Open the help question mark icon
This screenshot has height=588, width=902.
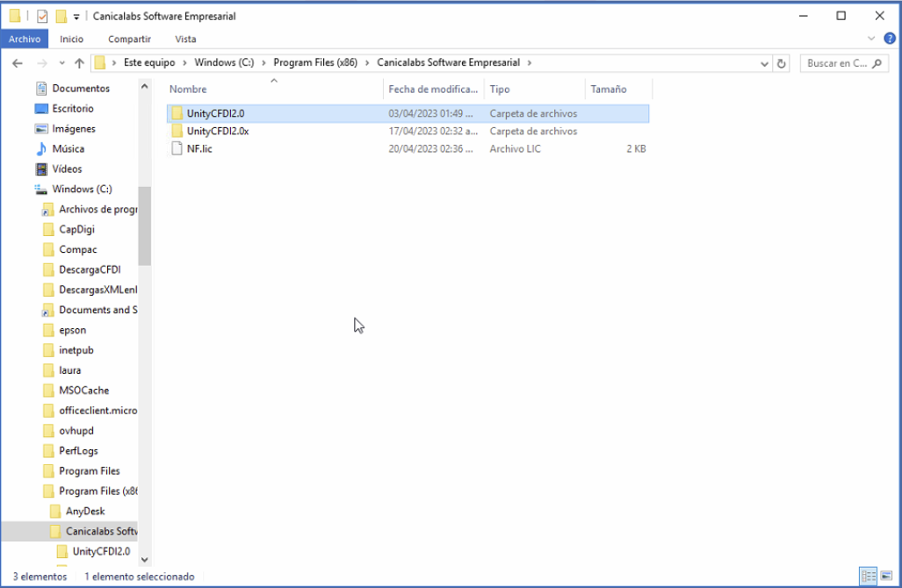tap(890, 39)
